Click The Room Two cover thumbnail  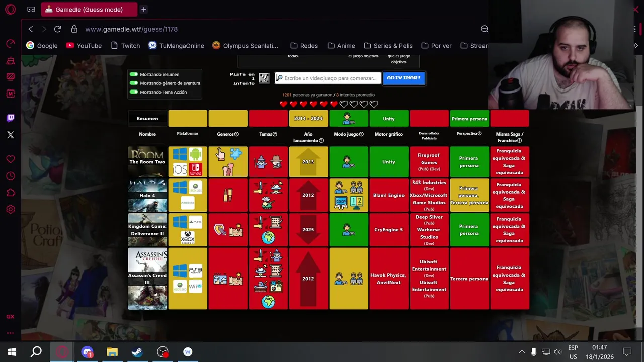147,162
